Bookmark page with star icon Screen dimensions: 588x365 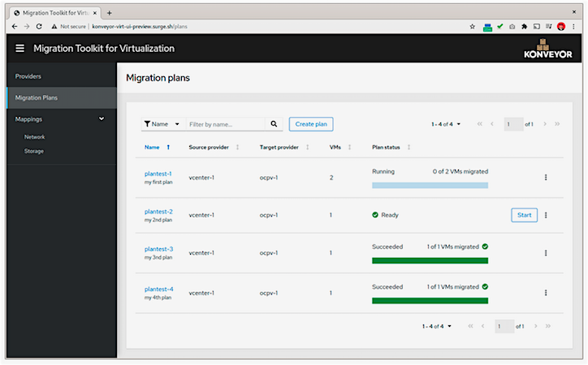click(x=473, y=26)
